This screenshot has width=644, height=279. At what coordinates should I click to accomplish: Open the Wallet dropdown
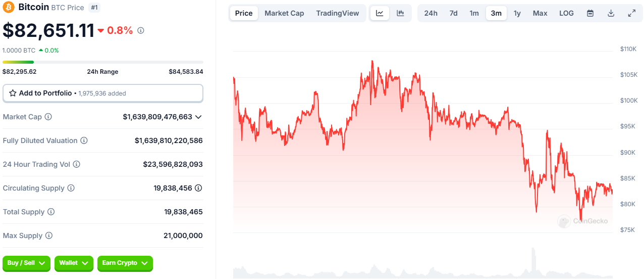click(74, 263)
